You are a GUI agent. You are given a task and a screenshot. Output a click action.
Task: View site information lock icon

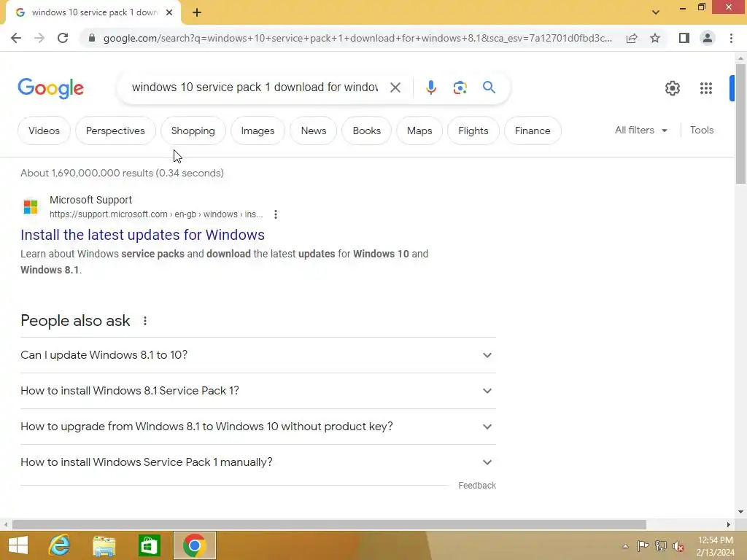[x=92, y=38]
